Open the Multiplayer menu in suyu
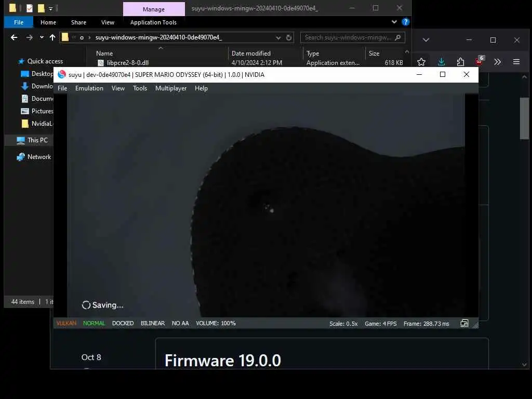Screen dimensions: 532x399 click(x=171, y=88)
